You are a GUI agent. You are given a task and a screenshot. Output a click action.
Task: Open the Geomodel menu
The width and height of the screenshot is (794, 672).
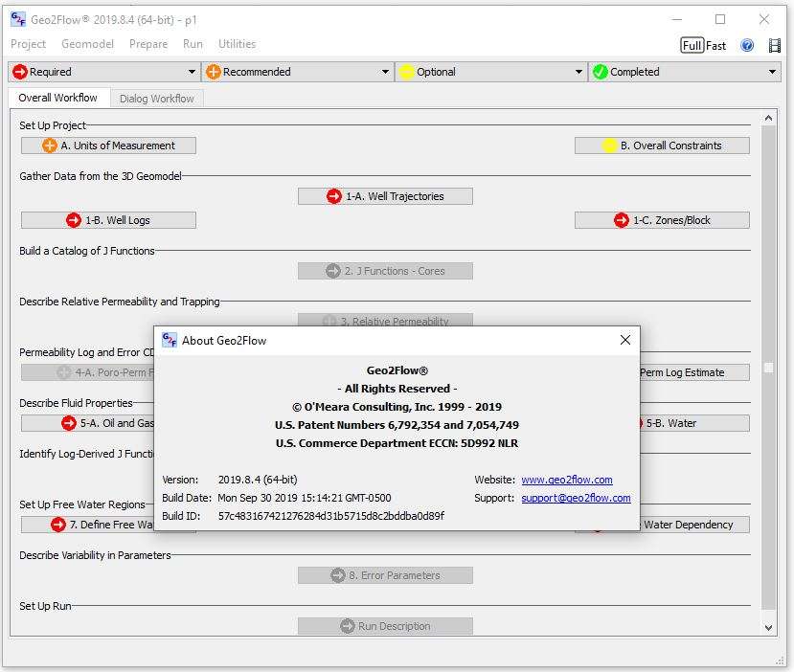click(x=87, y=44)
